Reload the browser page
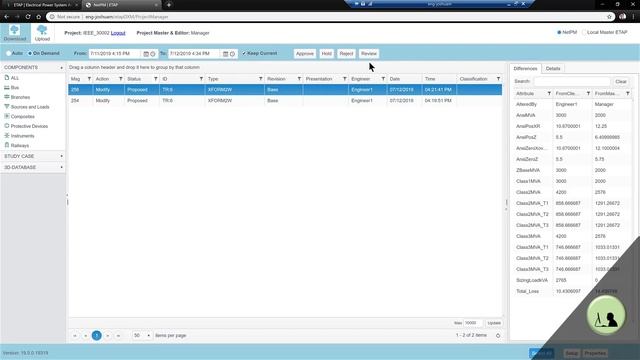 [x=28, y=17]
